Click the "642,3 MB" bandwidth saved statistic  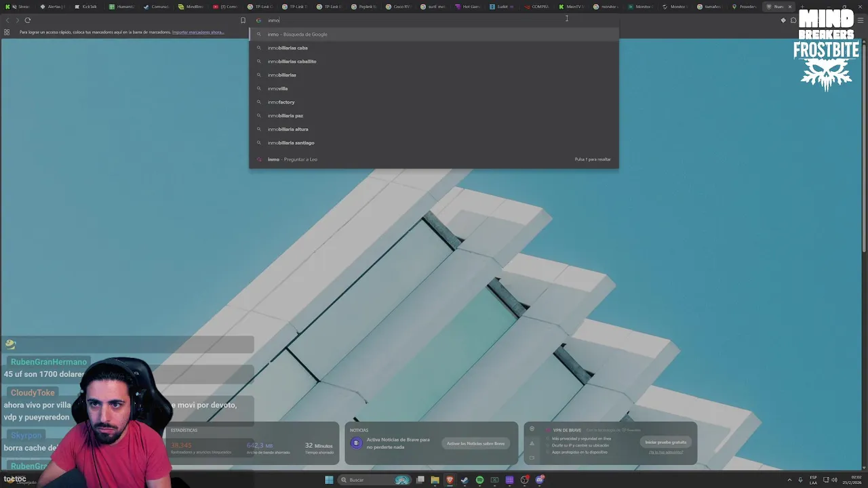[x=268, y=447]
